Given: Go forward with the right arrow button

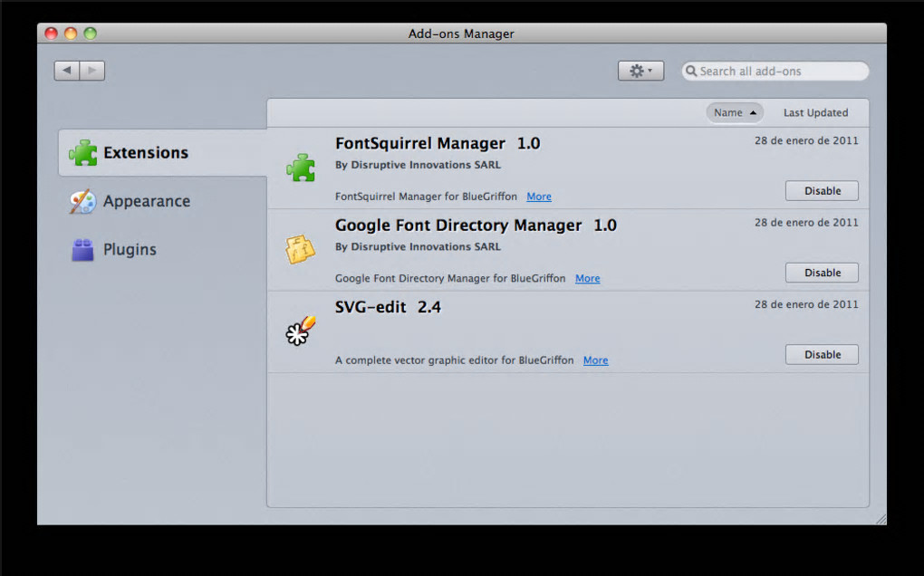Looking at the screenshot, I should click(x=92, y=71).
